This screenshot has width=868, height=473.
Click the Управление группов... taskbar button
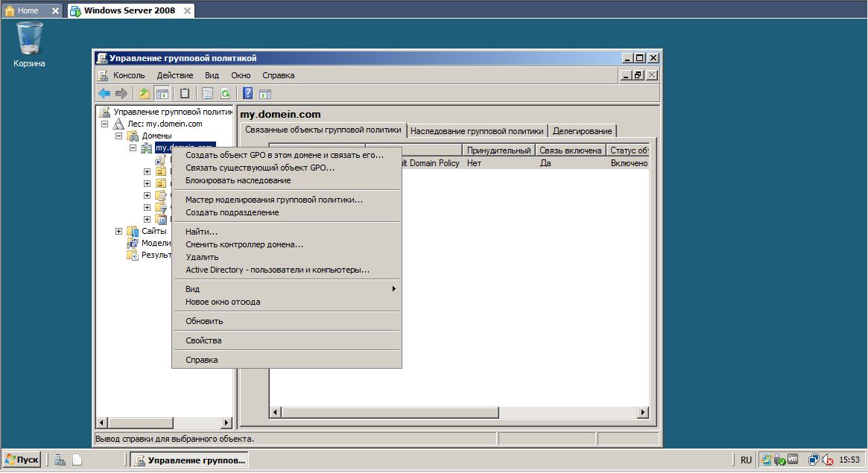pyautogui.click(x=190, y=460)
